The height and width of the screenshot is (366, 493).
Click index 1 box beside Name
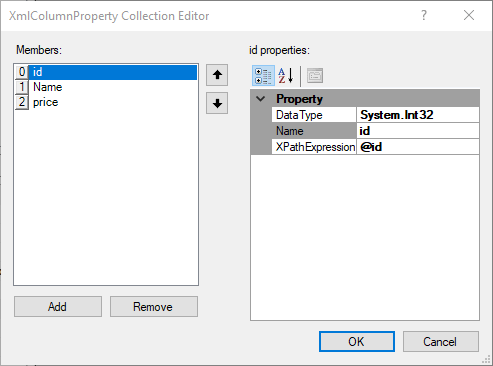22,87
